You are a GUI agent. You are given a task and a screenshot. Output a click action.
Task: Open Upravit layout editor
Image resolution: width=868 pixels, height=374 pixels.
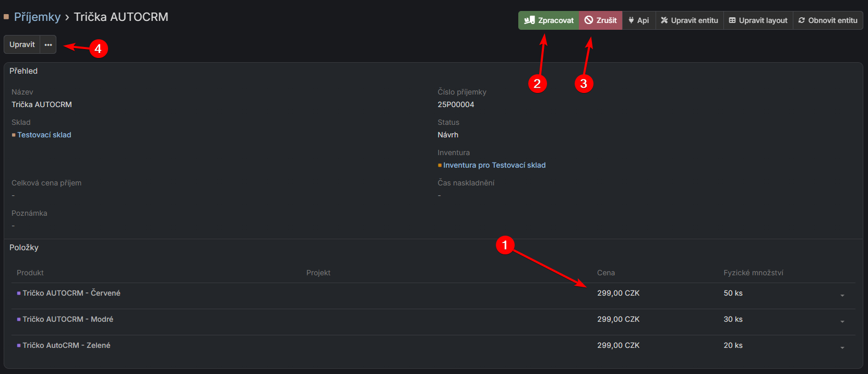[758, 20]
